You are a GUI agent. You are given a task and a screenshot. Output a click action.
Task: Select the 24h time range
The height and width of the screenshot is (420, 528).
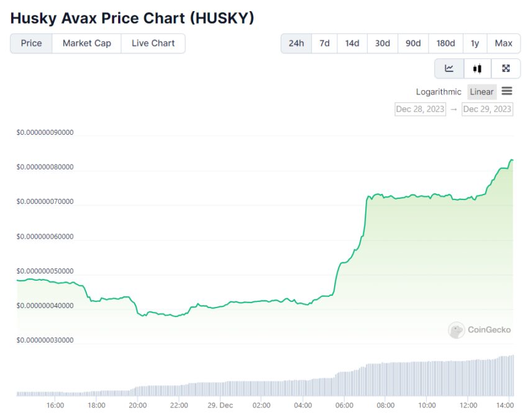click(296, 43)
